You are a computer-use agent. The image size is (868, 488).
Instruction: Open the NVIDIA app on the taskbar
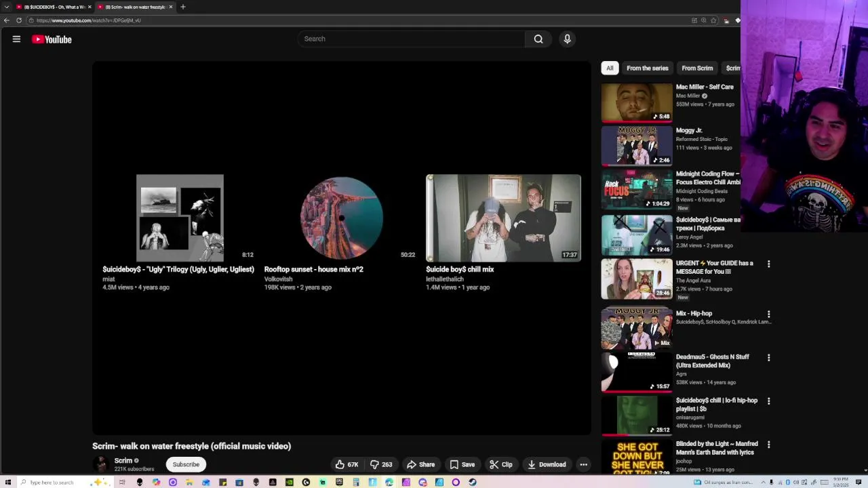[x=290, y=483]
